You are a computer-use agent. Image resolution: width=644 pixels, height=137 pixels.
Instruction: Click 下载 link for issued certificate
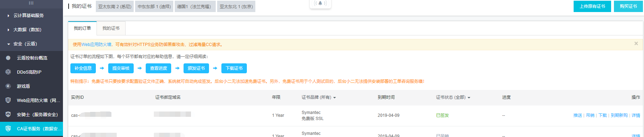pyautogui.click(x=603, y=115)
